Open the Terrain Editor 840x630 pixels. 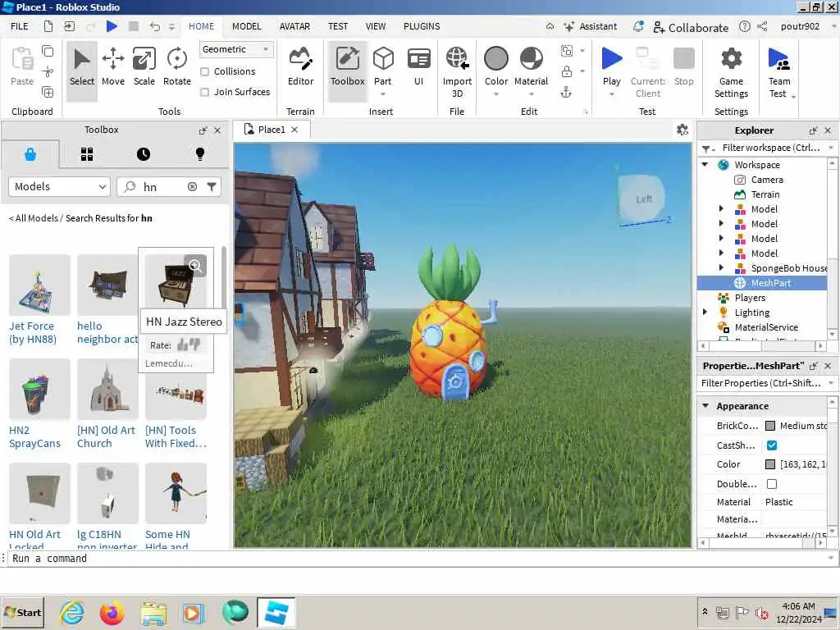point(300,67)
